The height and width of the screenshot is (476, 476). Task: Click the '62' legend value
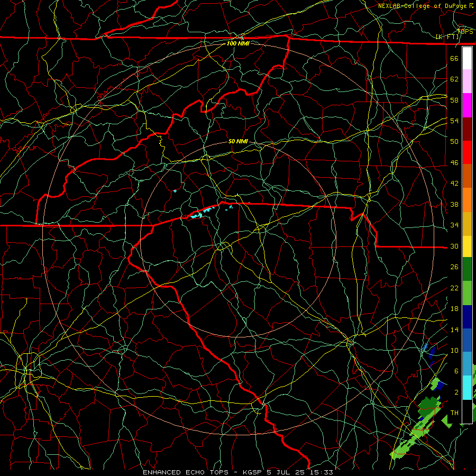point(454,79)
